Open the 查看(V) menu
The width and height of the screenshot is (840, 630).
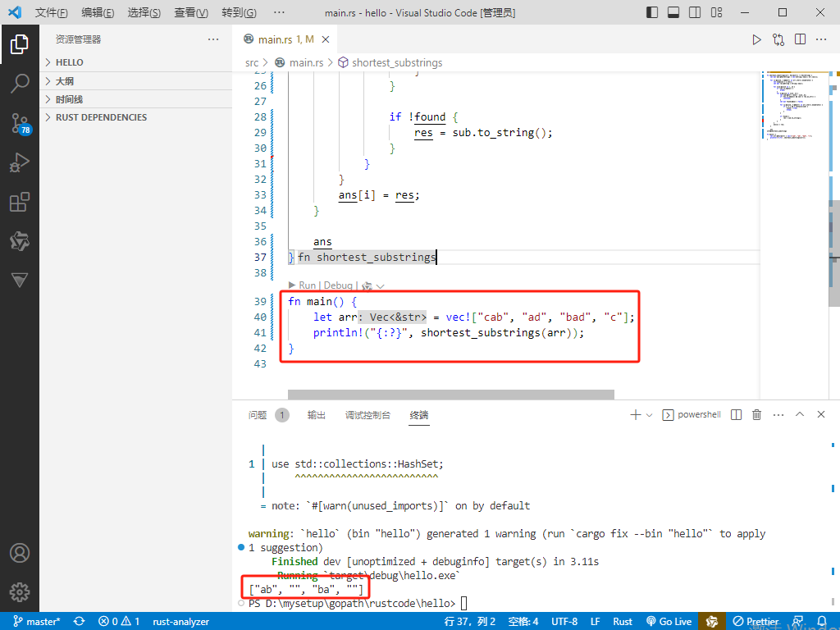pos(190,12)
